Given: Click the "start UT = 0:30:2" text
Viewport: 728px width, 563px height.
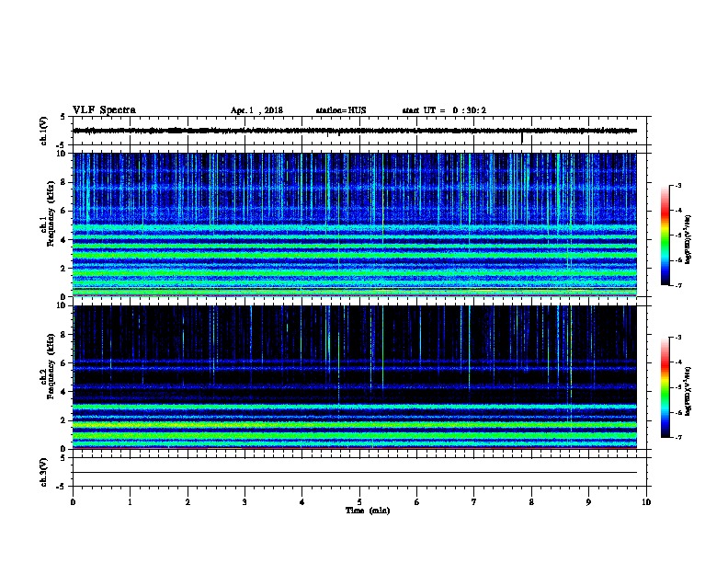Looking at the screenshot, I should [x=444, y=110].
